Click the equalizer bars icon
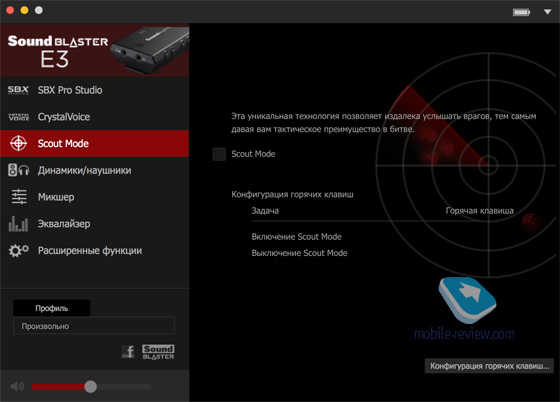The height and width of the screenshot is (402, 560). [18, 224]
